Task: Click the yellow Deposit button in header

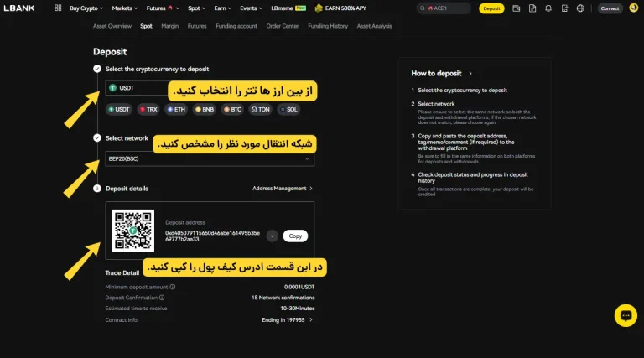Action: point(491,8)
